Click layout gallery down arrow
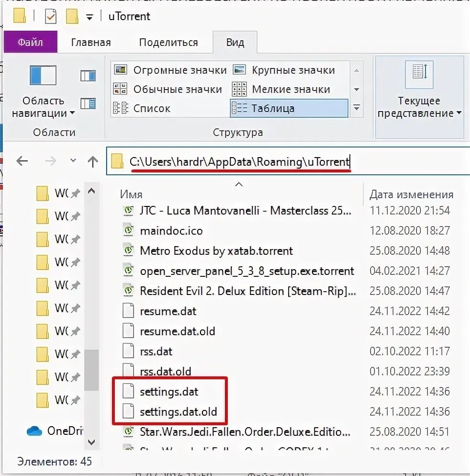470x476 pixels. (357, 90)
